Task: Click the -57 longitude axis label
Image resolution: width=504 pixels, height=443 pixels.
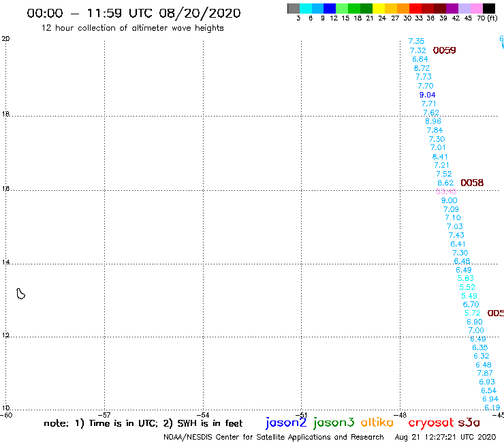Action: point(104,415)
